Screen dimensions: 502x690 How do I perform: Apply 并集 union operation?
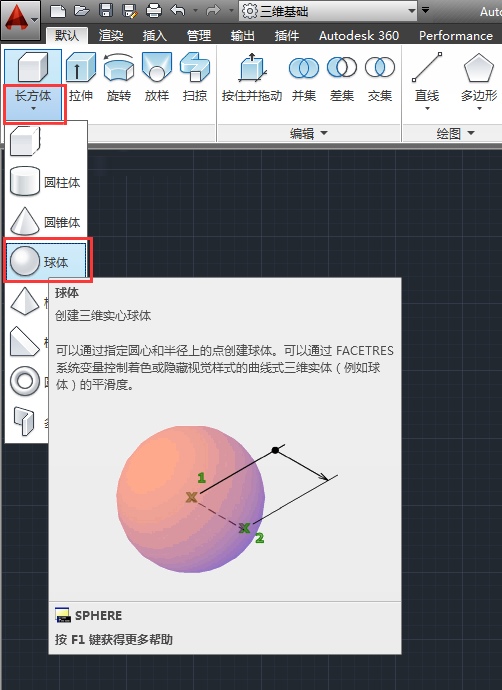[304, 77]
